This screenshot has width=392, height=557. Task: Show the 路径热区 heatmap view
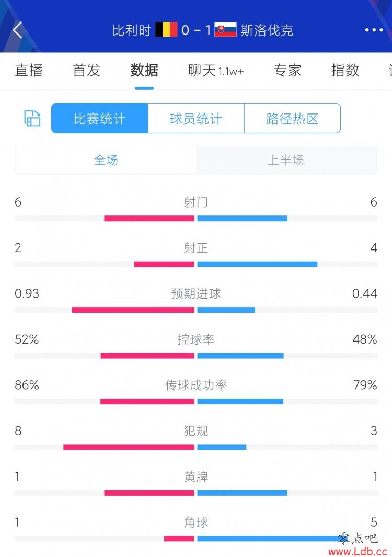(x=292, y=118)
